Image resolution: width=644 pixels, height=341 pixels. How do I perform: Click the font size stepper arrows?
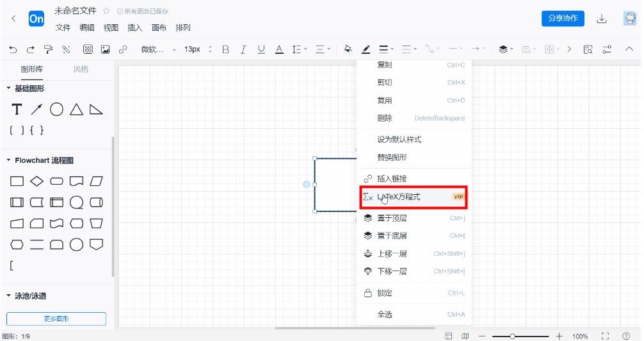[x=210, y=50]
